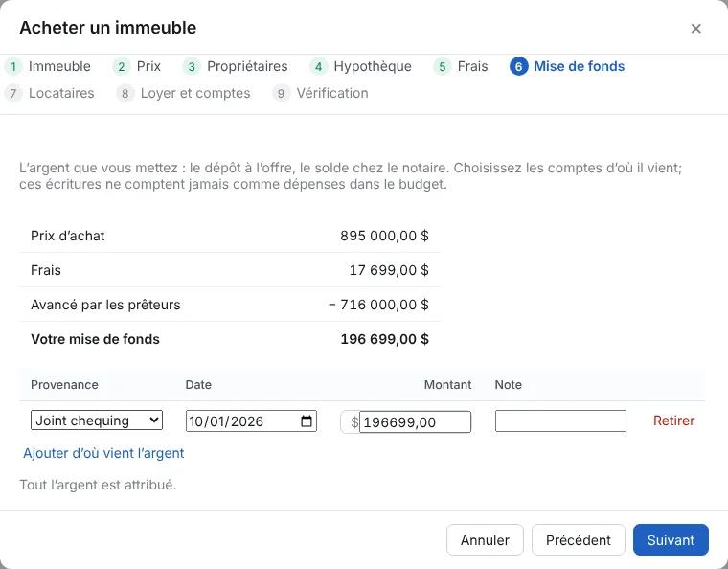Click the Annuler button
This screenshot has height=569, width=728.
(485, 539)
